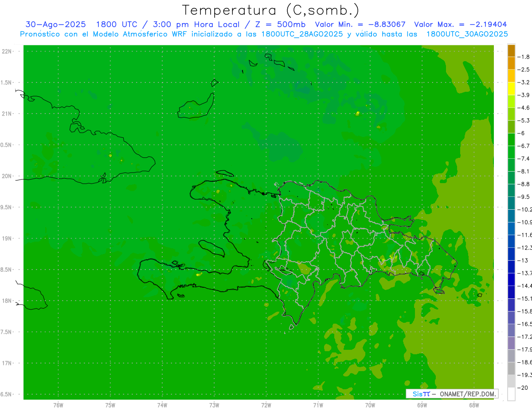The image size is (532, 411).
Task: Click the '1800 UTC' time text
Action: click(x=118, y=24)
